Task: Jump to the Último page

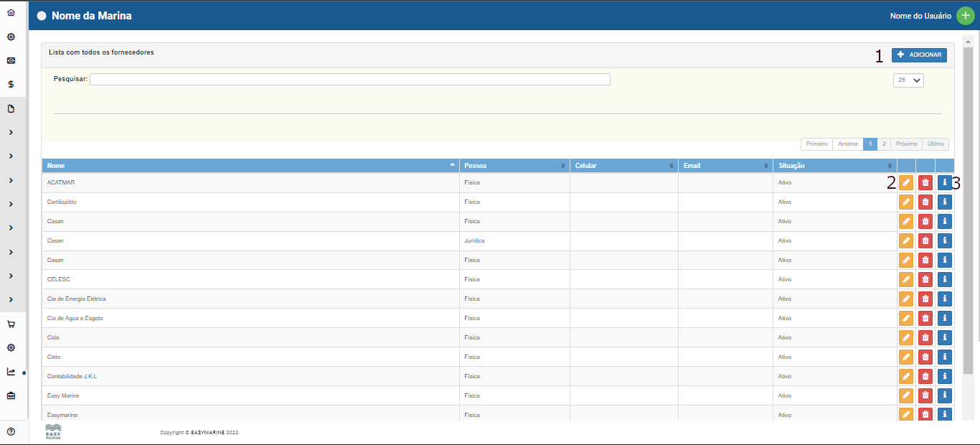Action: 936,144
